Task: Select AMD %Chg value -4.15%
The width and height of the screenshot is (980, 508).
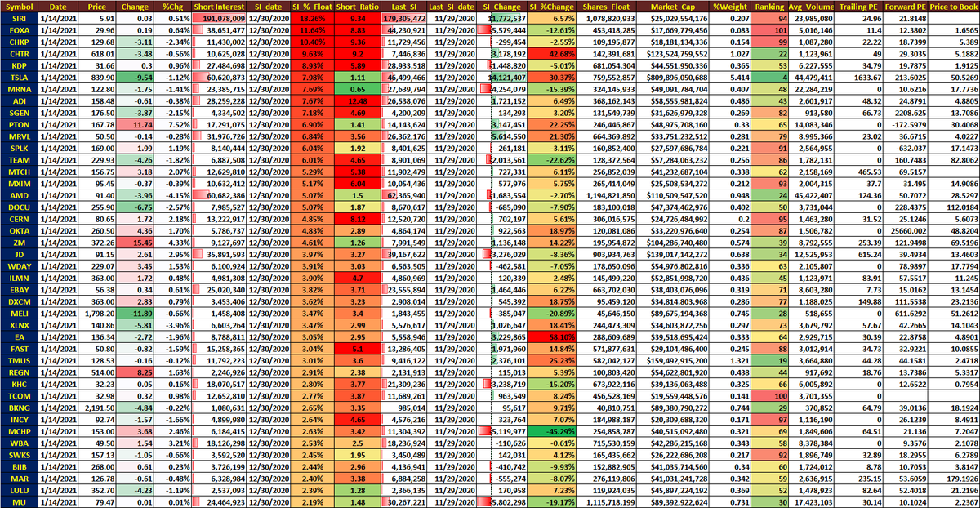Action: pos(173,196)
